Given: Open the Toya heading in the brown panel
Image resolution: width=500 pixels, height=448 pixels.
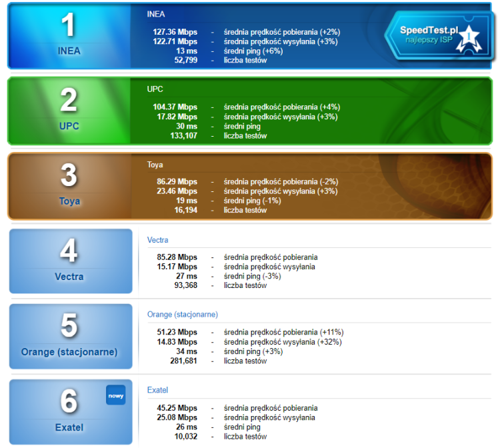Looking at the screenshot, I should click(155, 164).
